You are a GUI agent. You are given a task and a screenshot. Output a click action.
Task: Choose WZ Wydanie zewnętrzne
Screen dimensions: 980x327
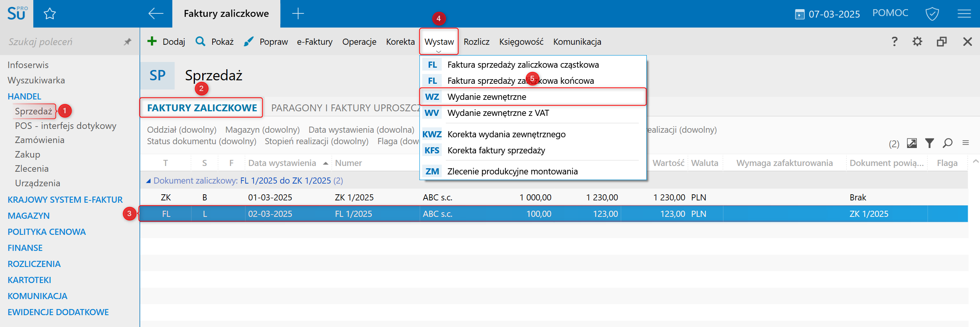click(x=533, y=97)
